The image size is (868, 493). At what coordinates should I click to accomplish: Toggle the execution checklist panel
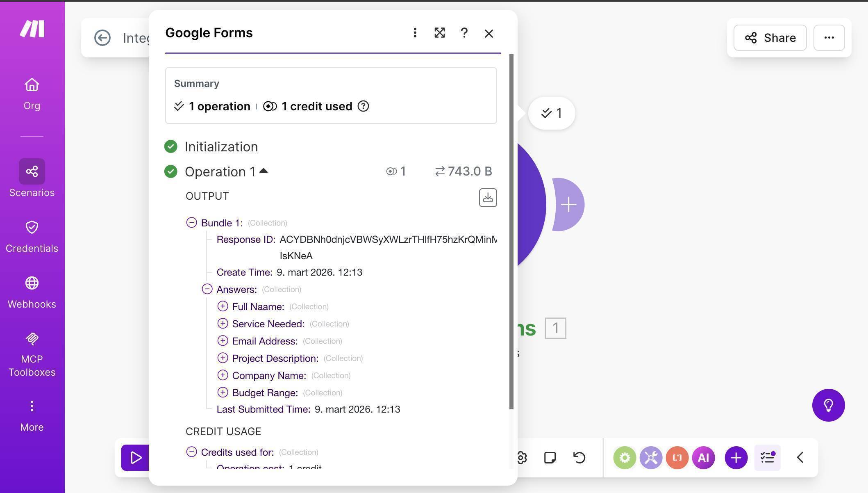(767, 457)
